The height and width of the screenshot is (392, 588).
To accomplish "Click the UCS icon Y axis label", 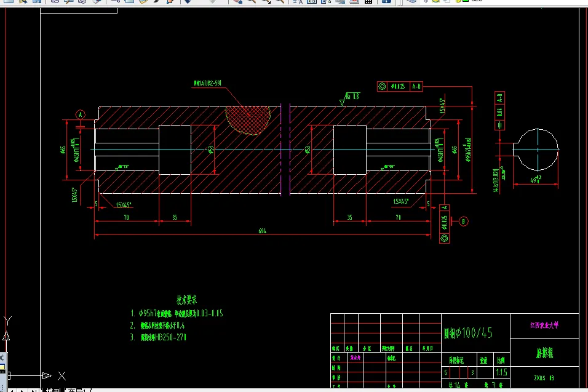I will pos(8,321).
